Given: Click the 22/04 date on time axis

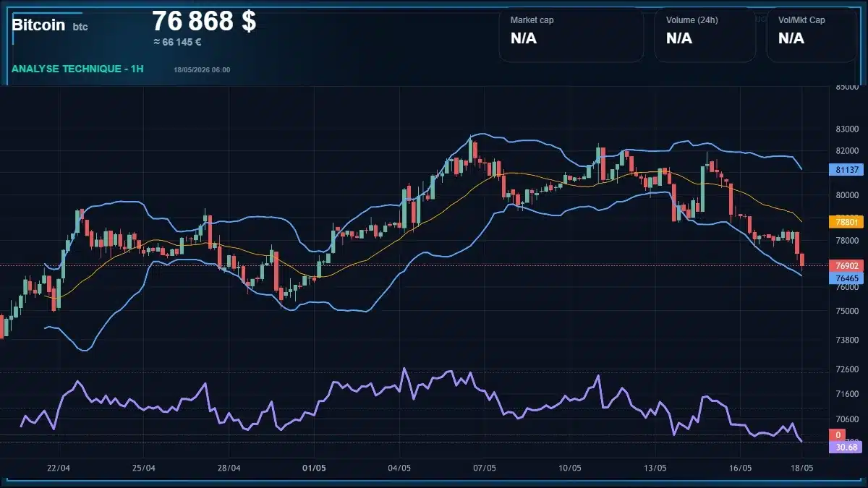Looking at the screenshot, I should (x=59, y=468).
